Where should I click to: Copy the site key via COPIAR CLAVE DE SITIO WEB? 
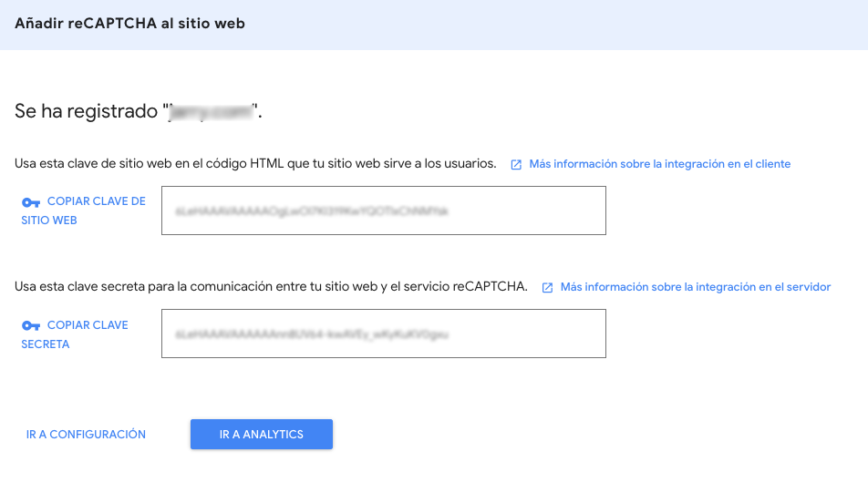point(84,211)
